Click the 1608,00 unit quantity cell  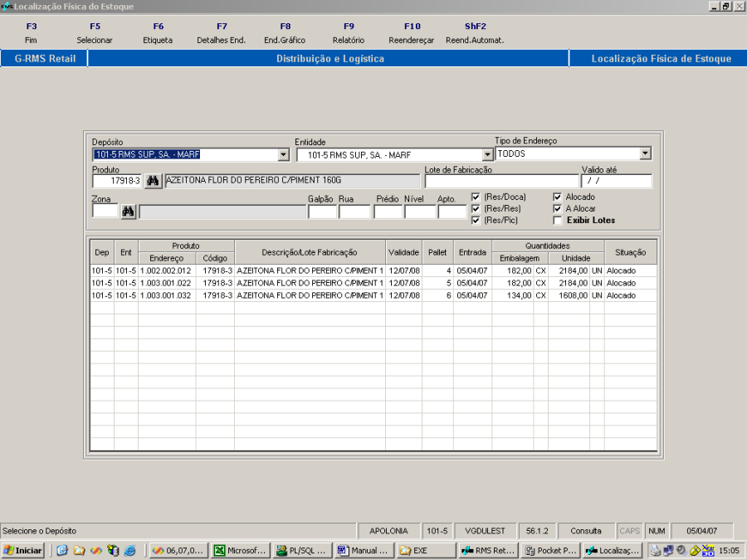click(569, 295)
